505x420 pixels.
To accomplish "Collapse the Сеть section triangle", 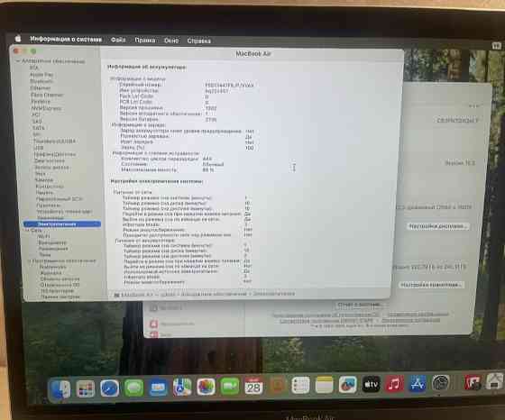I will [x=27, y=230].
